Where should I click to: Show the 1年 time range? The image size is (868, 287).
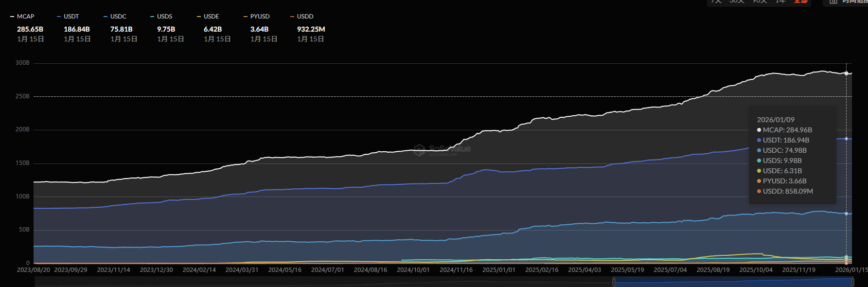tap(781, 2)
